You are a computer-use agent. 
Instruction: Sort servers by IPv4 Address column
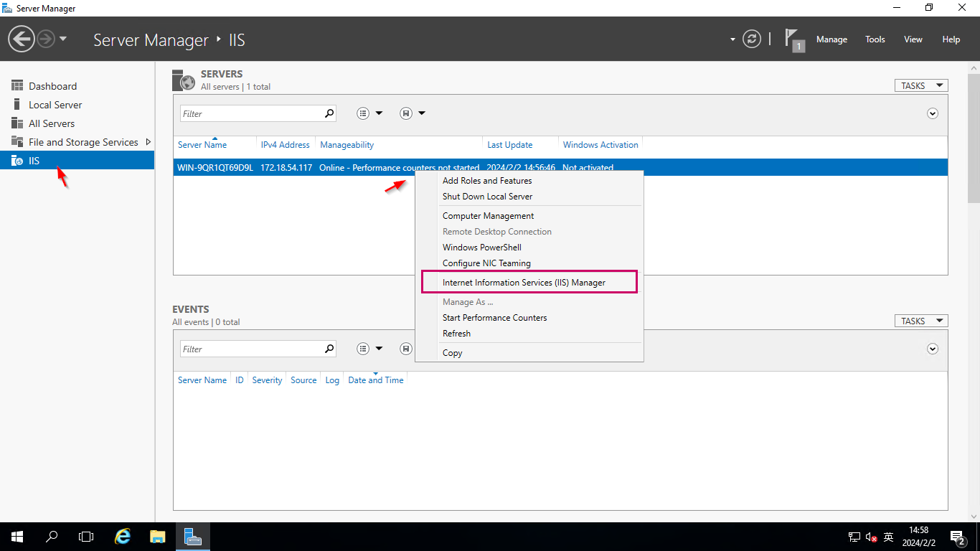[286, 145]
